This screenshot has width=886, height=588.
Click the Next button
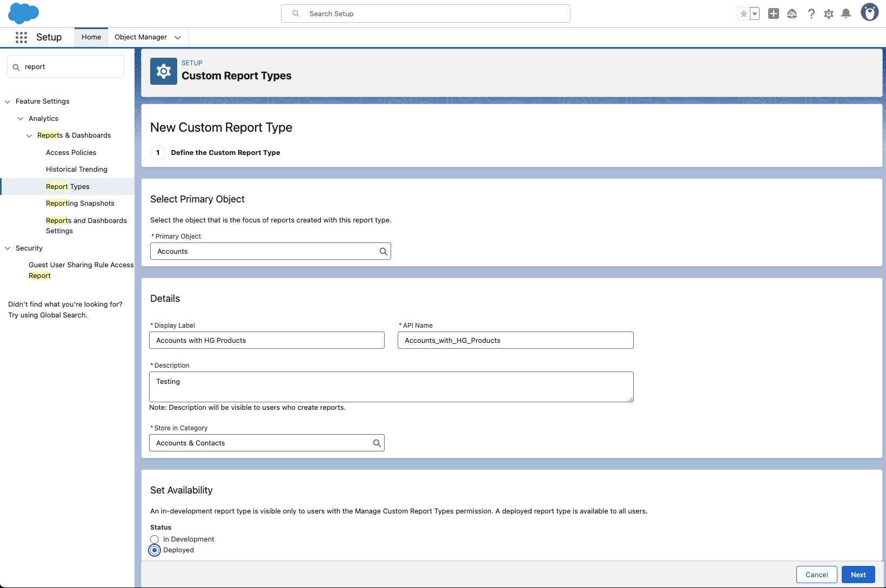858,575
